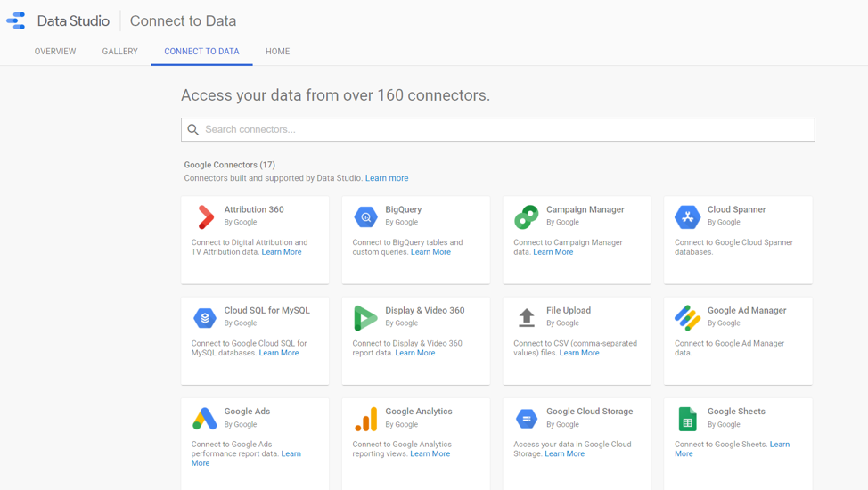Click the search magnifier icon
This screenshot has height=490, width=868.
click(x=193, y=129)
